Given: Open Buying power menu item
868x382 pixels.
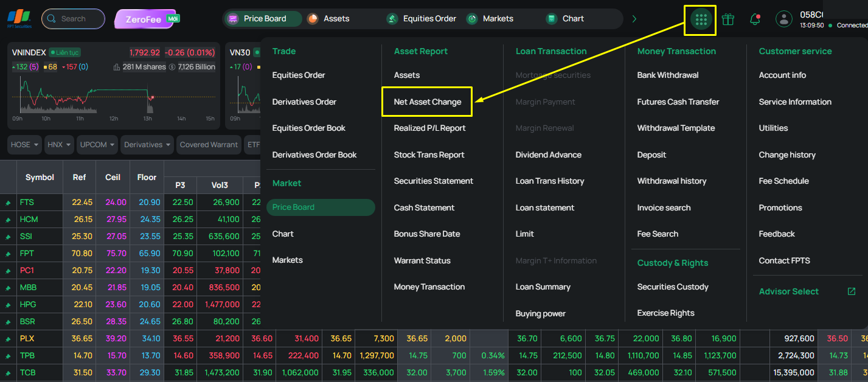Looking at the screenshot, I should pyautogui.click(x=541, y=314).
